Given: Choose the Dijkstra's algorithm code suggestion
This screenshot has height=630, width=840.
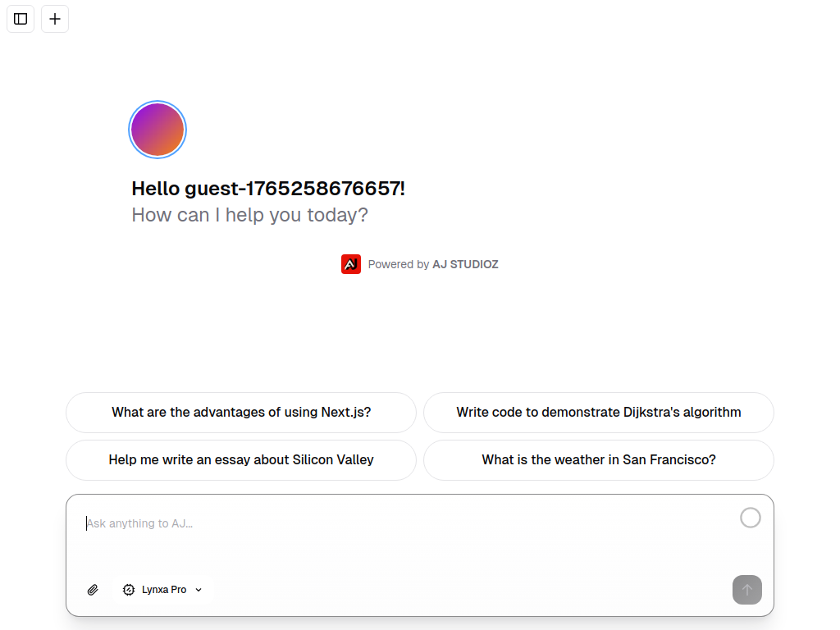Looking at the screenshot, I should coord(599,413).
